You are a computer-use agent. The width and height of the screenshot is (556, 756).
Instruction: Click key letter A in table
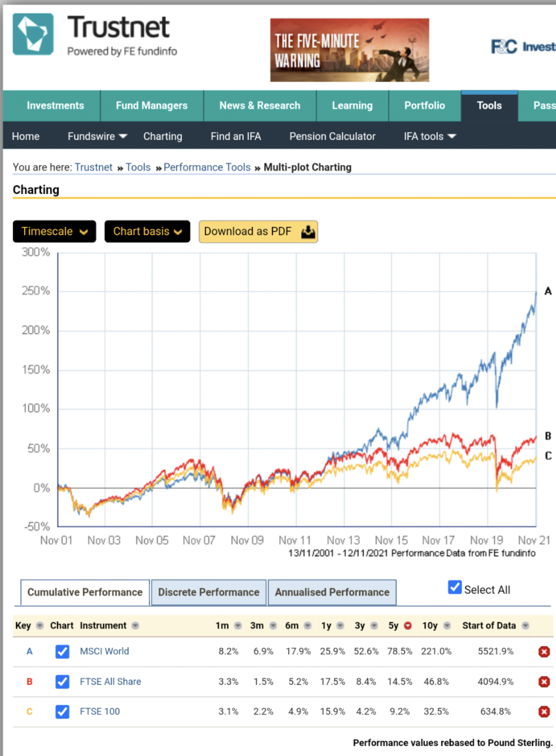point(30,652)
